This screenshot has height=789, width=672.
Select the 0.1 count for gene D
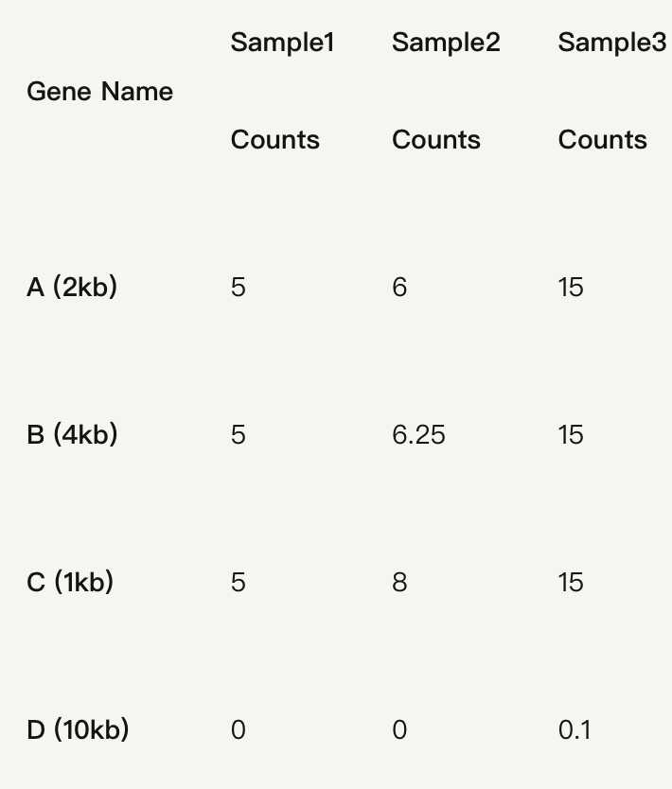coord(575,729)
